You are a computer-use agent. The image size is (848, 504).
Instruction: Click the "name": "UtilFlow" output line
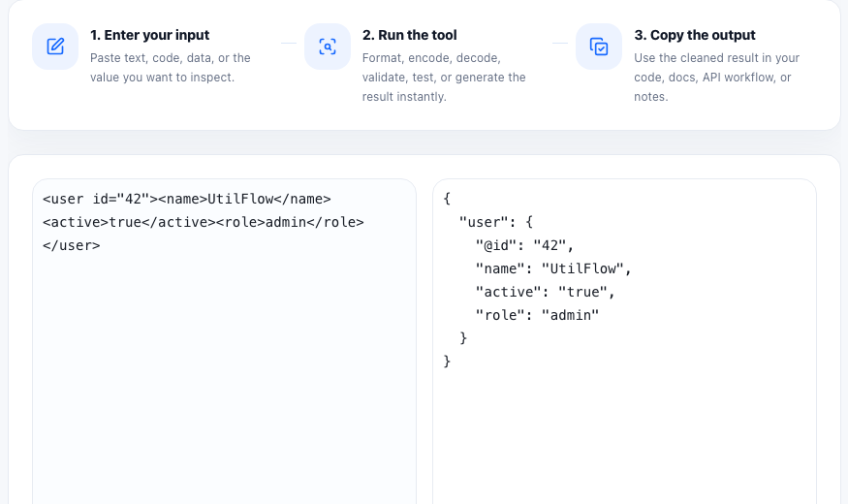click(x=553, y=268)
